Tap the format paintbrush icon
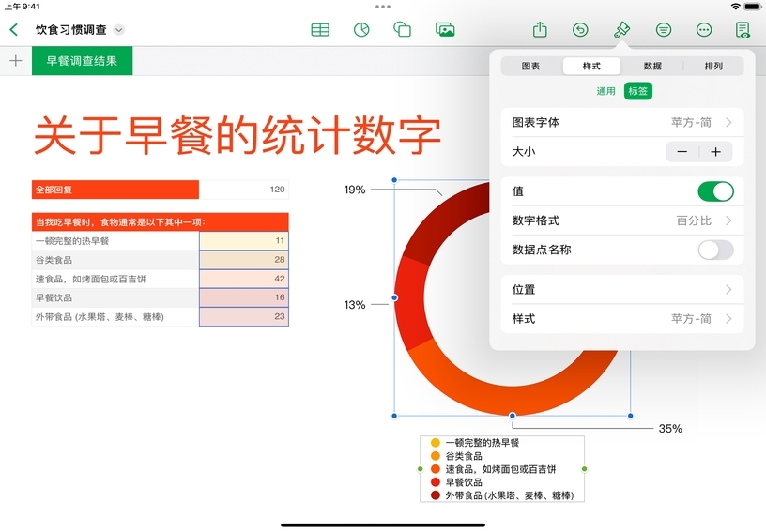This screenshot has width=766, height=532. (621, 29)
